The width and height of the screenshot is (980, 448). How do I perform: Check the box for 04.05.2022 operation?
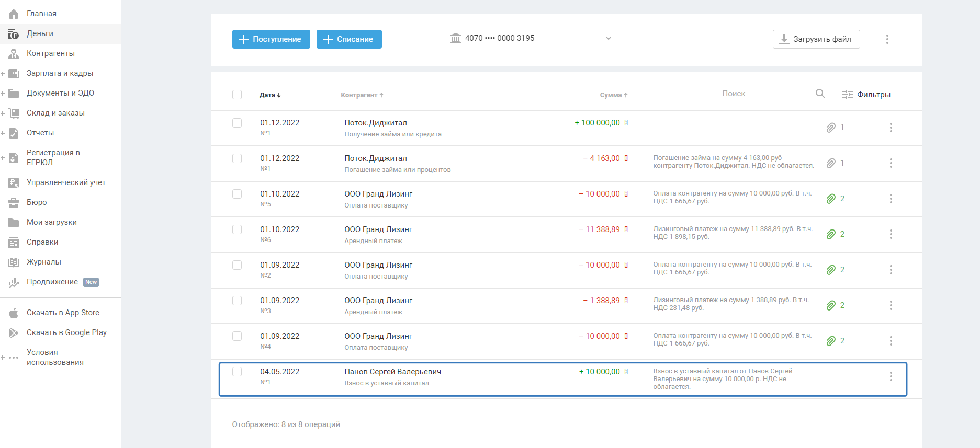point(237,372)
